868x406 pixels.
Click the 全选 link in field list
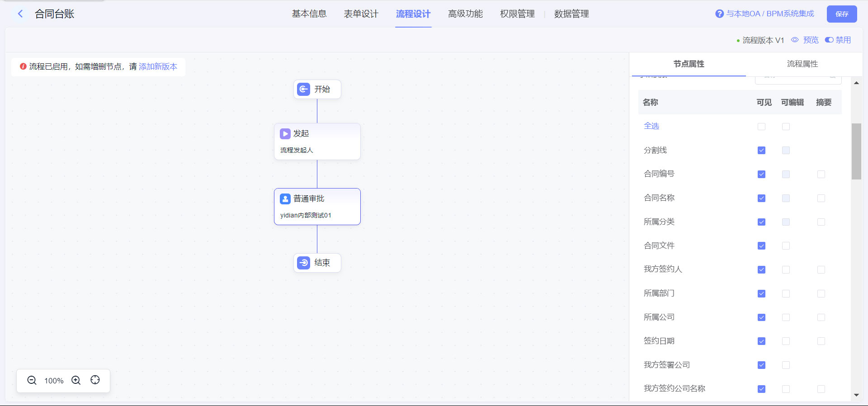point(651,126)
